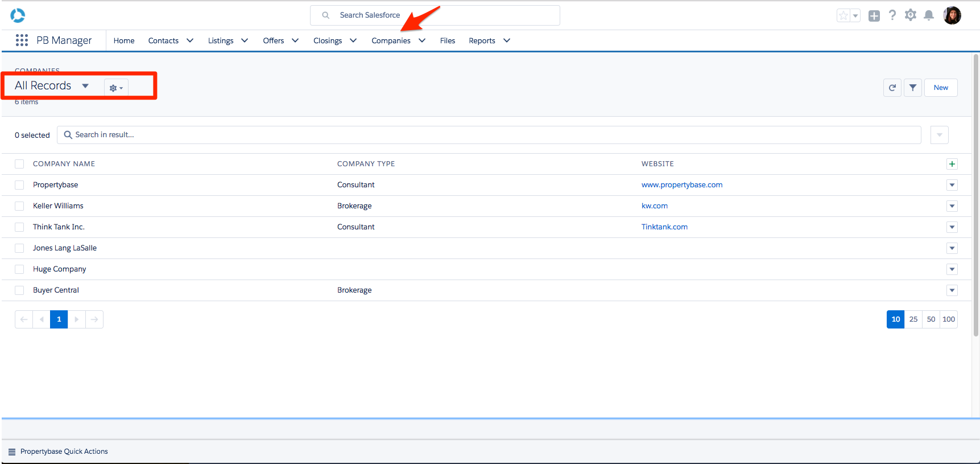Open the bulk actions dropdown beside search
Image resolution: width=980 pixels, height=464 pixels.
(x=940, y=135)
